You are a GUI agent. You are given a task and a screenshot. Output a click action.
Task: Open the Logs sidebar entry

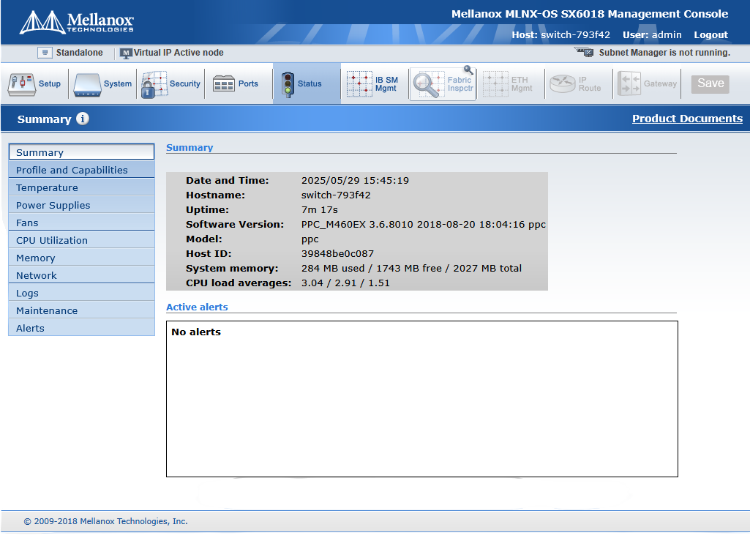[x=81, y=293]
